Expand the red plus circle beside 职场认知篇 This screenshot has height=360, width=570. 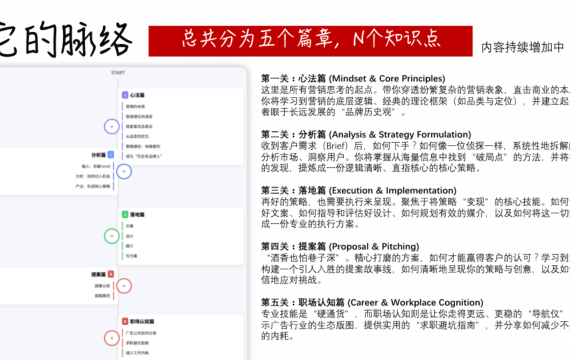pyautogui.click(x=112, y=338)
